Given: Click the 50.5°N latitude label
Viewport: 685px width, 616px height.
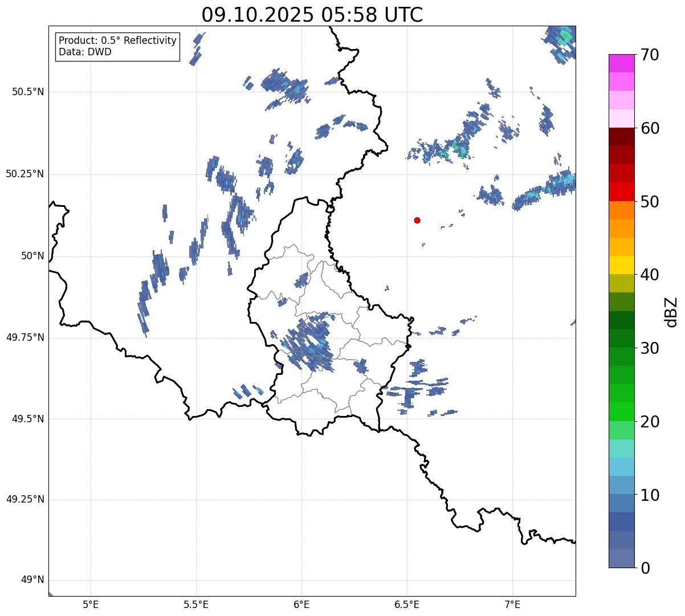Looking at the screenshot, I should (x=28, y=92).
